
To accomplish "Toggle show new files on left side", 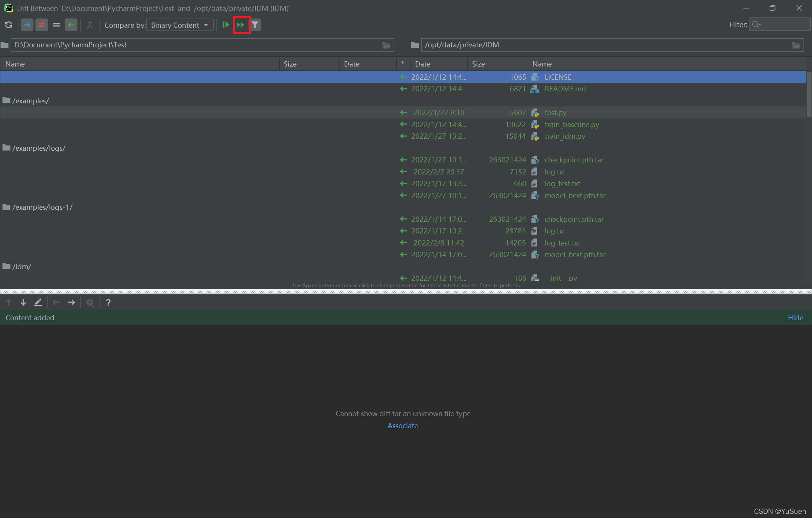I will [x=27, y=25].
